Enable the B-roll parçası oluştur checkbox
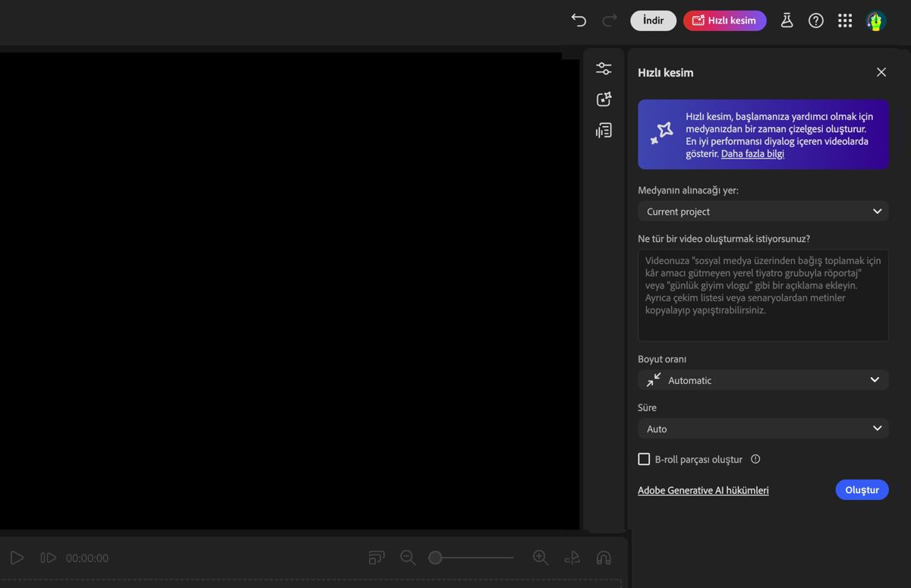This screenshot has width=911, height=588. click(644, 459)
